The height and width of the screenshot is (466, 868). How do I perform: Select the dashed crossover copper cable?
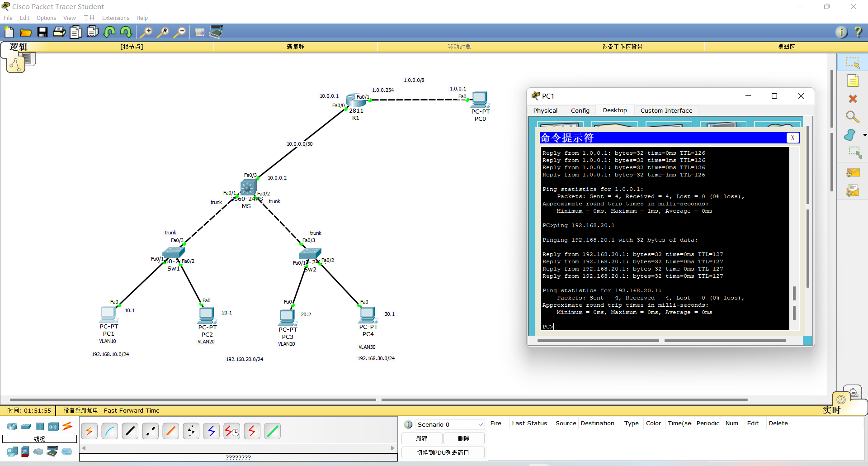pos(151,431)
